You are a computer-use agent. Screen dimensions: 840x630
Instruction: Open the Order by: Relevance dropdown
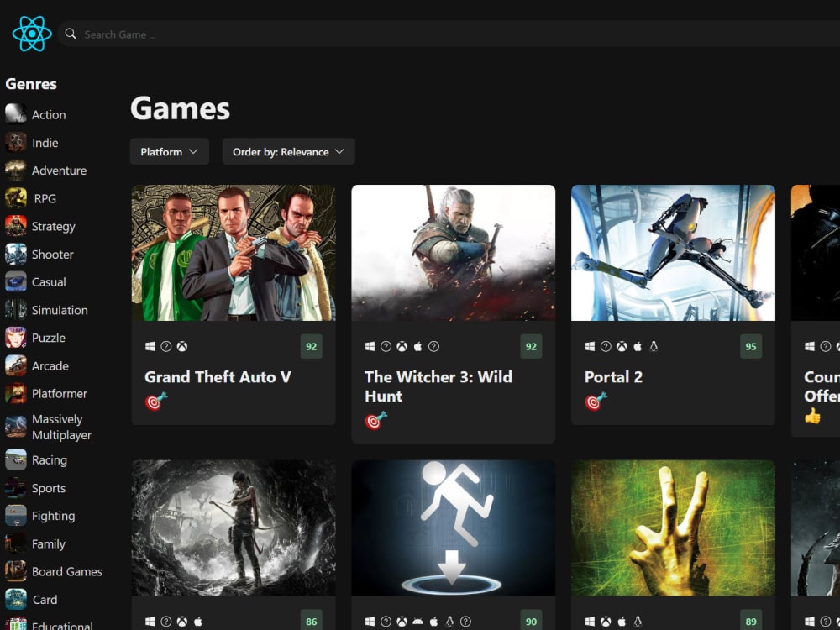[x=288, y=151]
